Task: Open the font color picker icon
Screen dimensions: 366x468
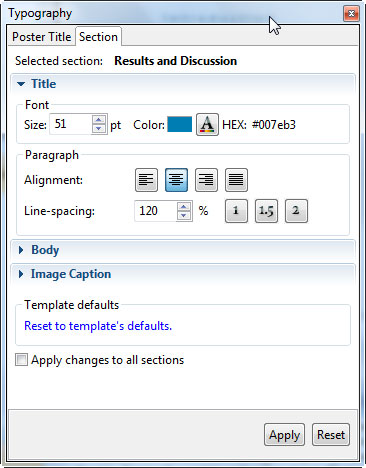Action: tap(207, 125)
